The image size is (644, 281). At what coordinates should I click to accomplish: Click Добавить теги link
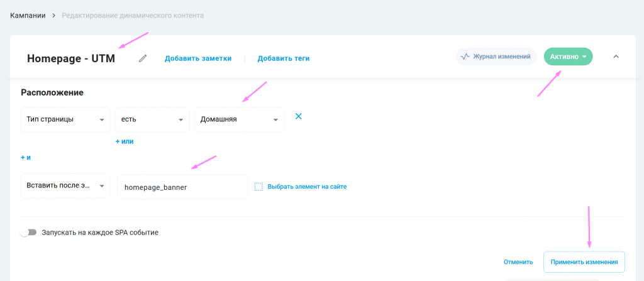coord(283,58)
